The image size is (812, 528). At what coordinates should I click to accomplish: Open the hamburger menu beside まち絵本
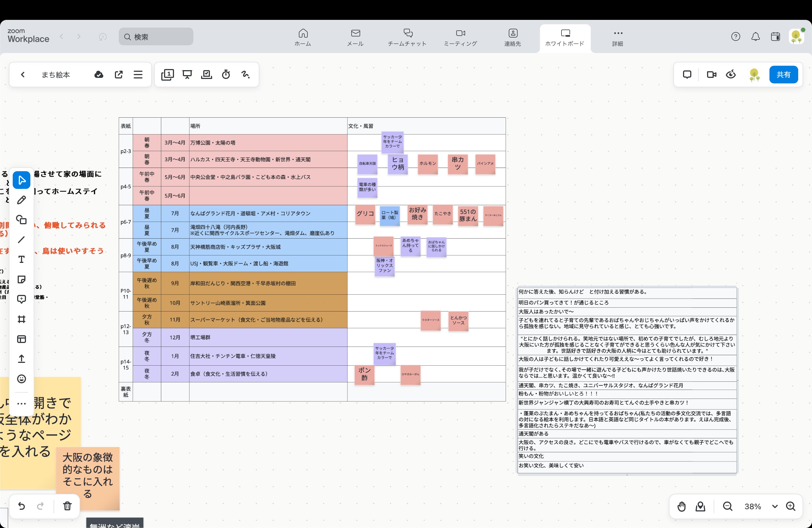(138, 74)
